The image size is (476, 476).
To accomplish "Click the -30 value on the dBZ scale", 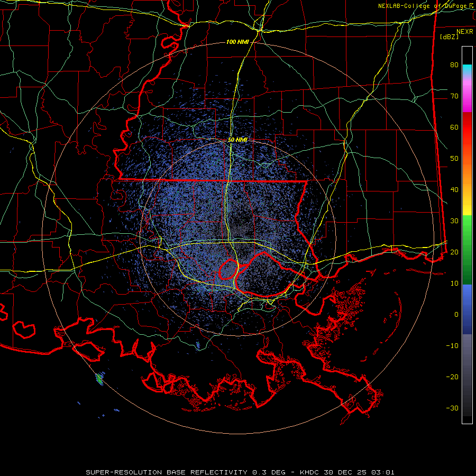I will click(x=452, y=408).
